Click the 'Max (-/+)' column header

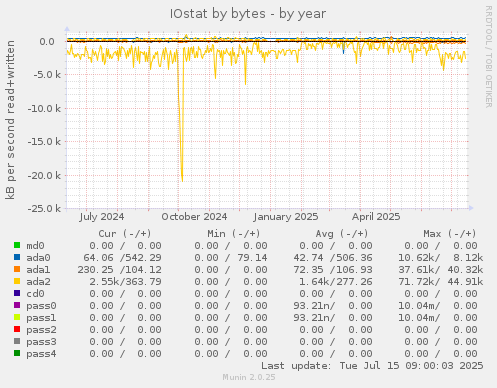[450, 234]
